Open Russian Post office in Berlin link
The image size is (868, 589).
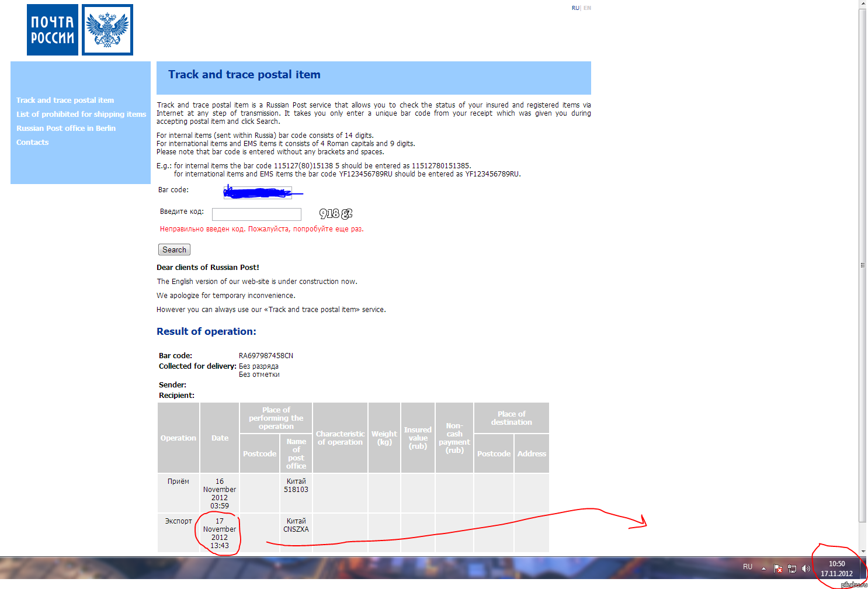click(66, 129)
